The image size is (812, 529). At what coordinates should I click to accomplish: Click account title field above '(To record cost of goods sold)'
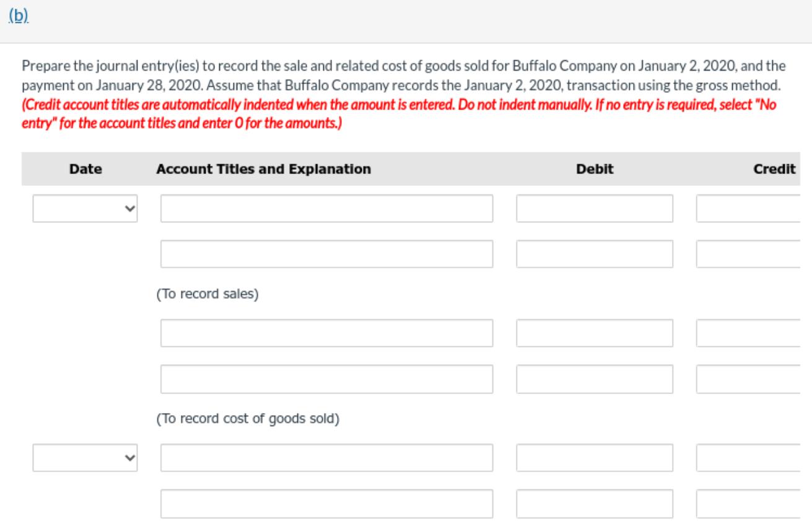pos(327,378)
